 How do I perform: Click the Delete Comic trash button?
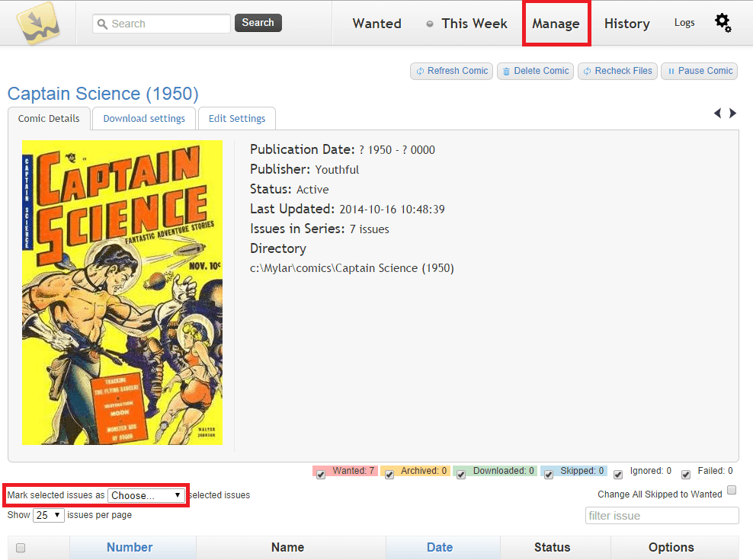535,71
